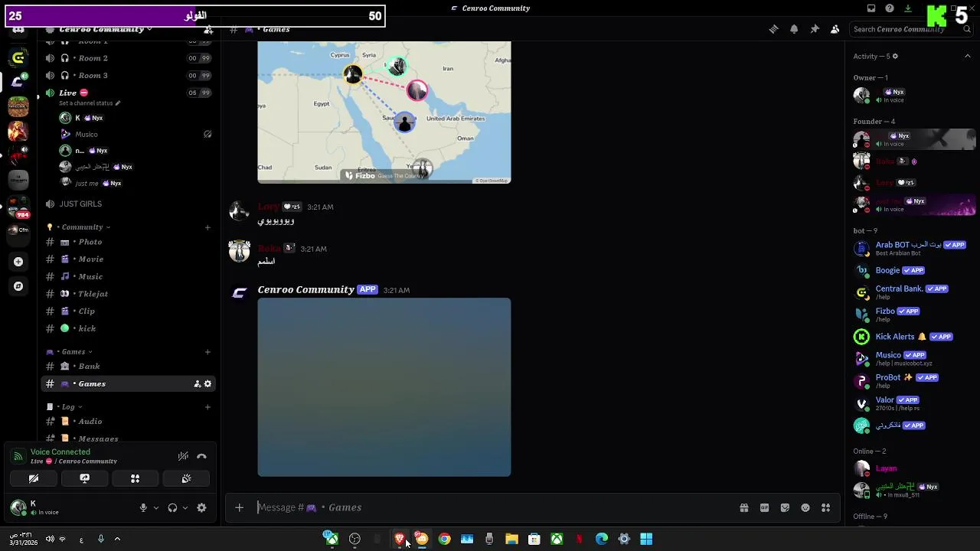Open the Threads icon in channel header
This screenshot has width=980, height=551.
click(x=773, y=29)
